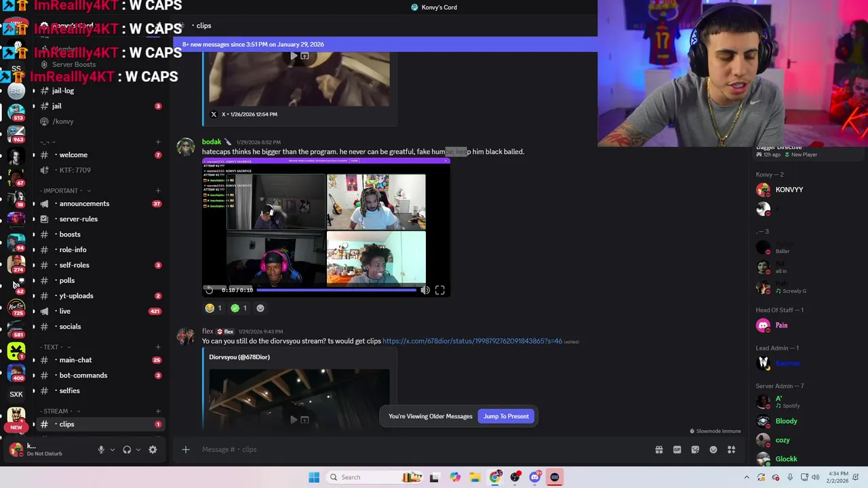Click the green checkmark reaction
The width and height of the screenshot is (868, 488).
tap(239, 308)
